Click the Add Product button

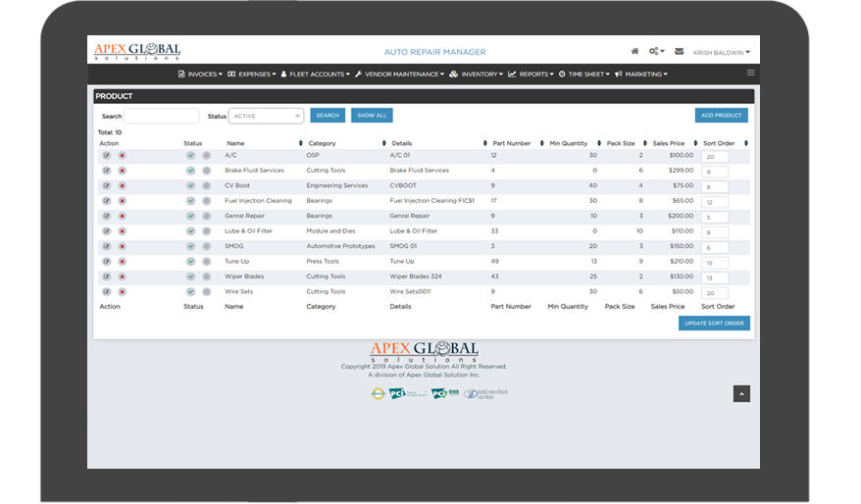tap(721, 116)
